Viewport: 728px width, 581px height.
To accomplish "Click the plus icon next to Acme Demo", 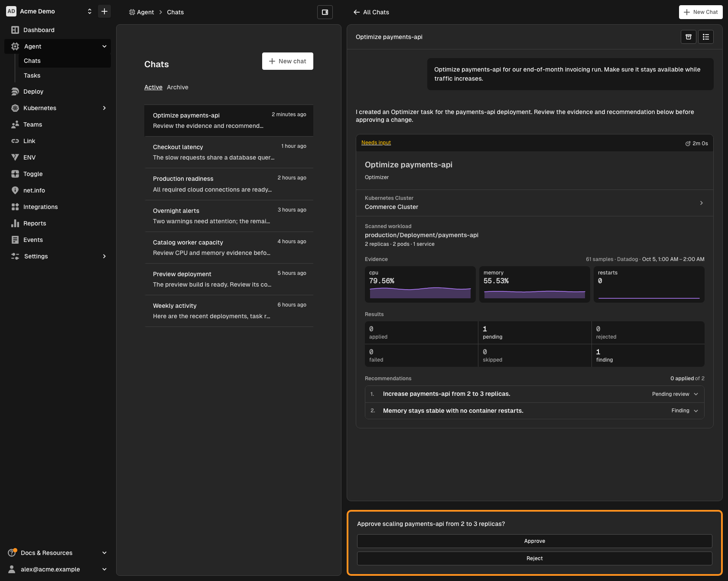I will 104,11.
